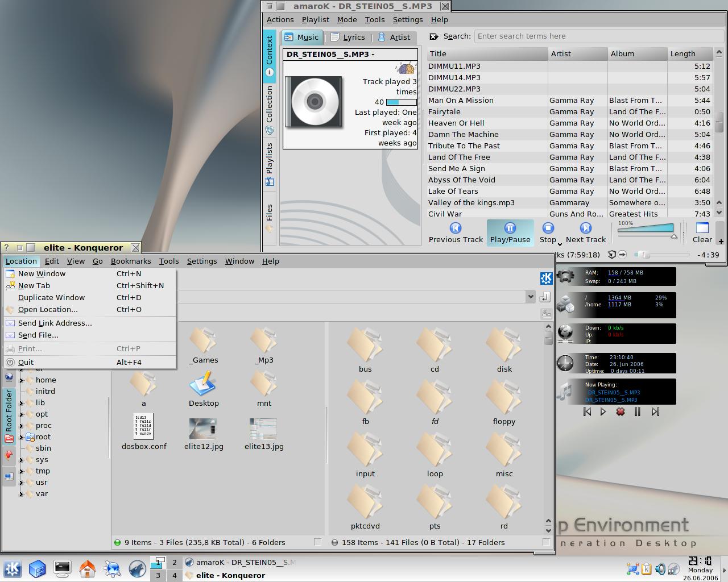The height and width of the screenshot is (582, 728).
Task: Toggle random mode icon in amaroK status bar
Action: pos(611,255)
